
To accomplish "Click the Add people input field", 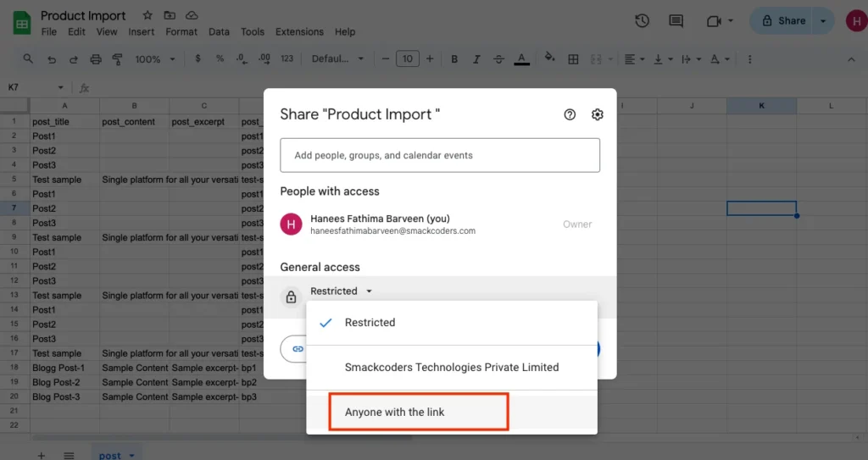I will 440,156.
